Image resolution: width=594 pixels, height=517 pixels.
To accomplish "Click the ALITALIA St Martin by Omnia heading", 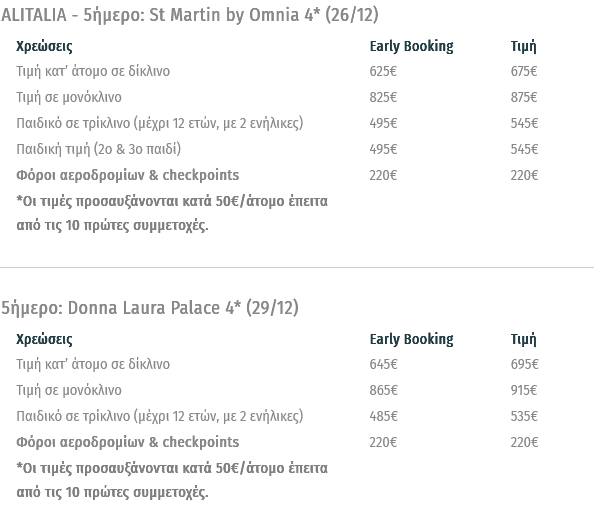I will [x=189, y=15].
